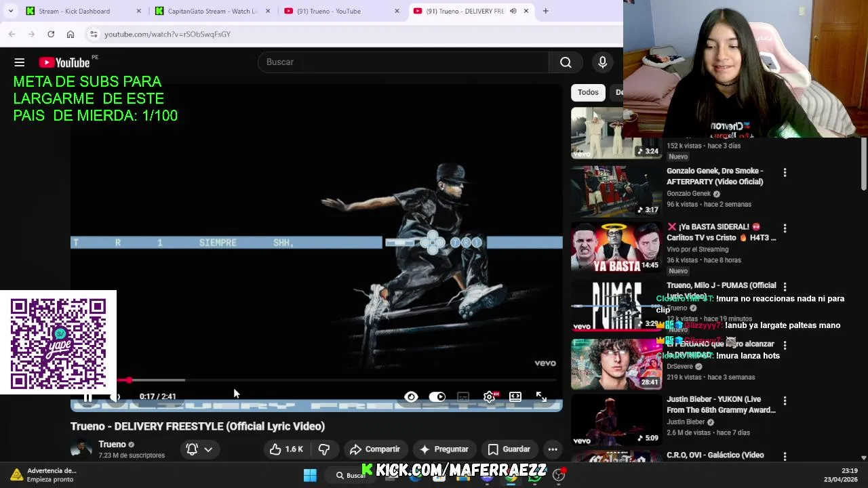Go to the YouTube home logo
868x488 pixels.
(x=64, y=62)
